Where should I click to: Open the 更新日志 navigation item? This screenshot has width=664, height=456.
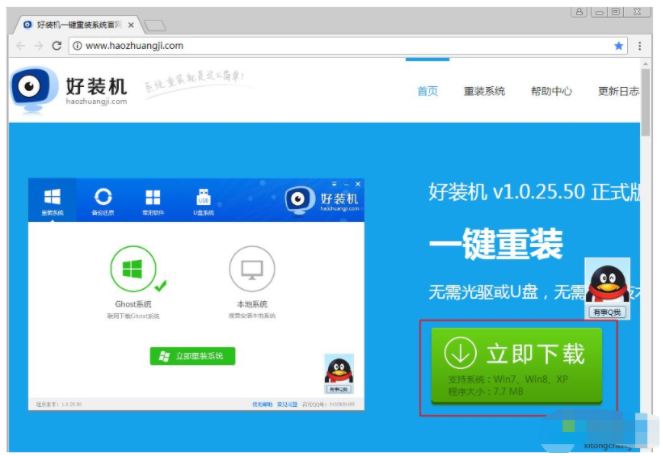[x=618, y=91]
